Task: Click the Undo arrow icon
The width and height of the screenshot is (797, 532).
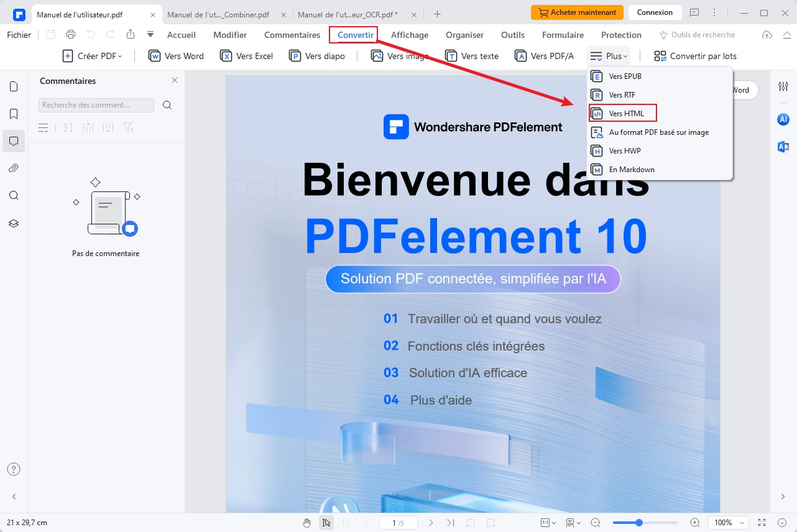Action: (x=91, y=35)
